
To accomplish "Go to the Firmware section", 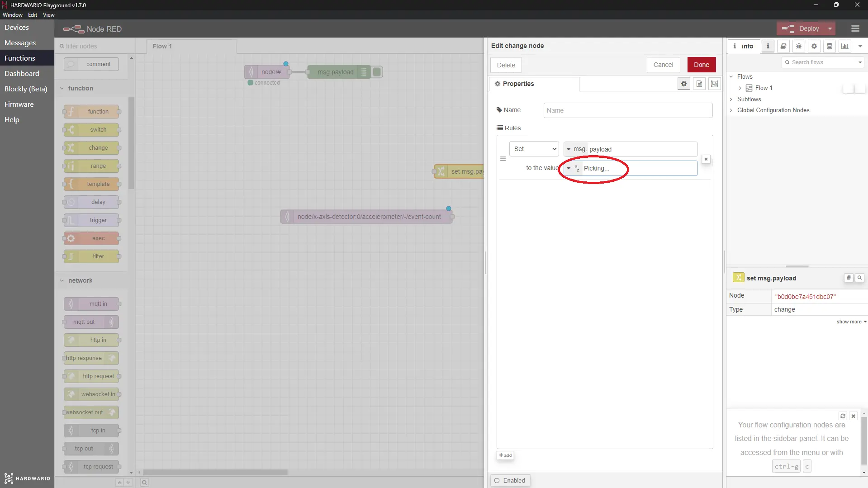I will pyautogui.click(x=27, y=104).
